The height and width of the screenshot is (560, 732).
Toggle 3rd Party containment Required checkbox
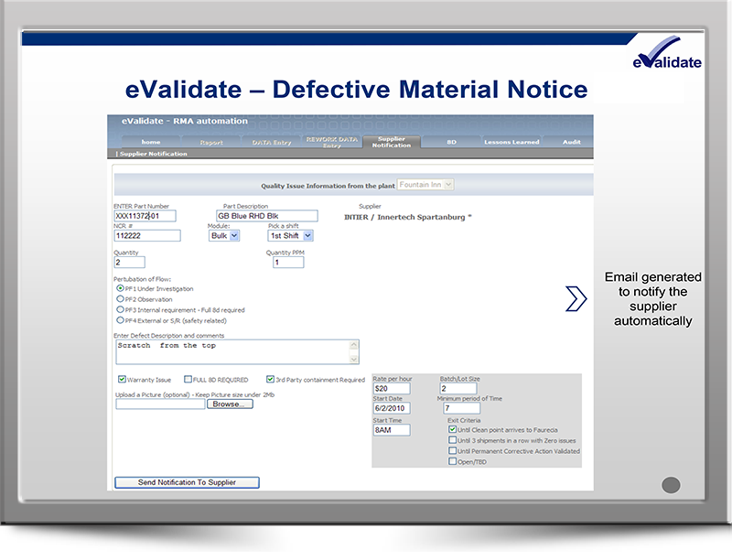click(x=270, y=379)
